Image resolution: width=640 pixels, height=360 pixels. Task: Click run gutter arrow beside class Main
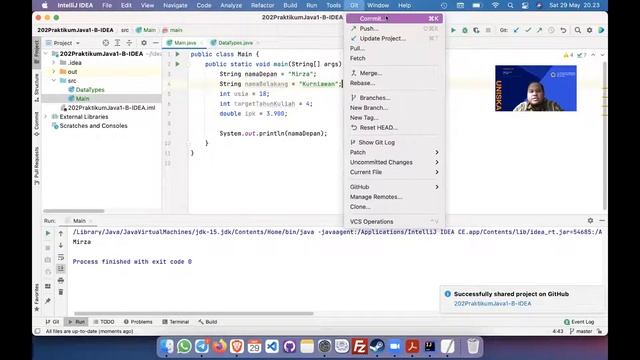coord(178,54)
